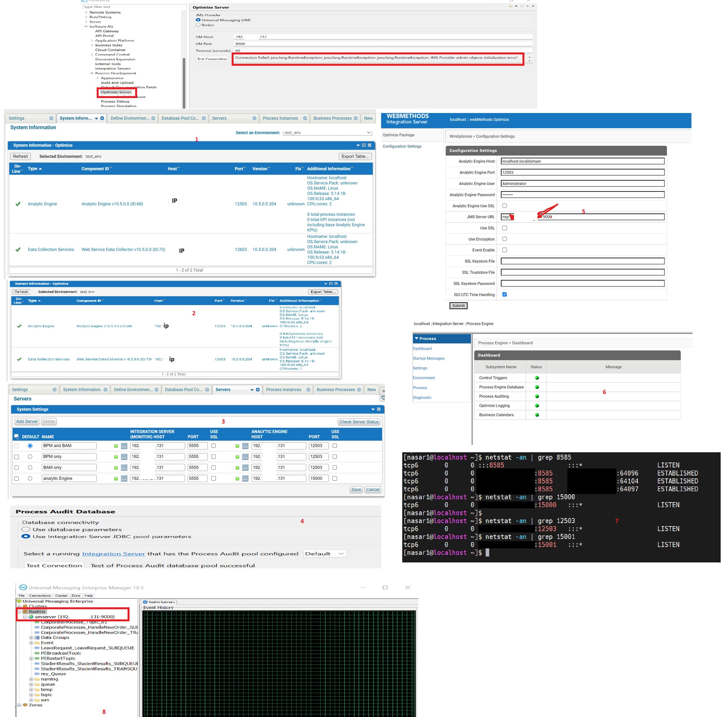Viewport: 728px width, 717px height.
Task: Close the Business Processes tab in lower tab bar
Action: (x=359, y=390)
